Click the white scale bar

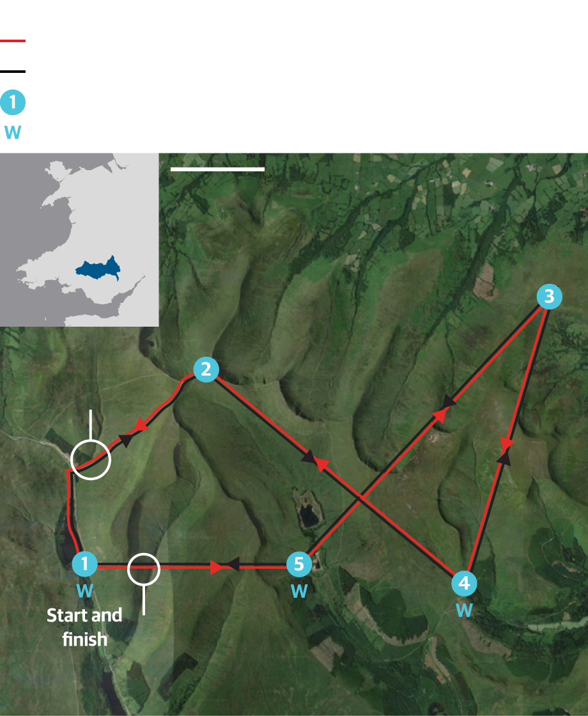pyautogui.click(x=217, y=169)
